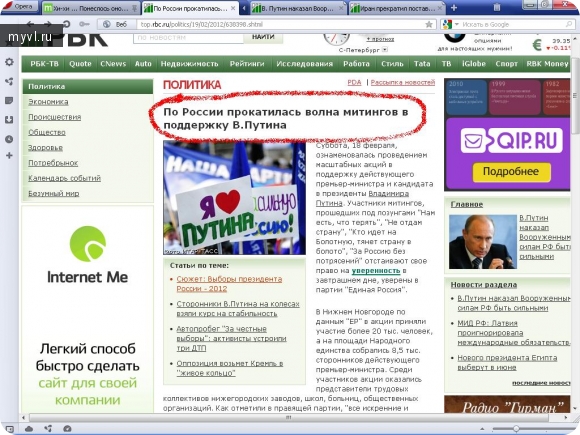Open the view options arrow beside the zoom slider

point(482,429)
